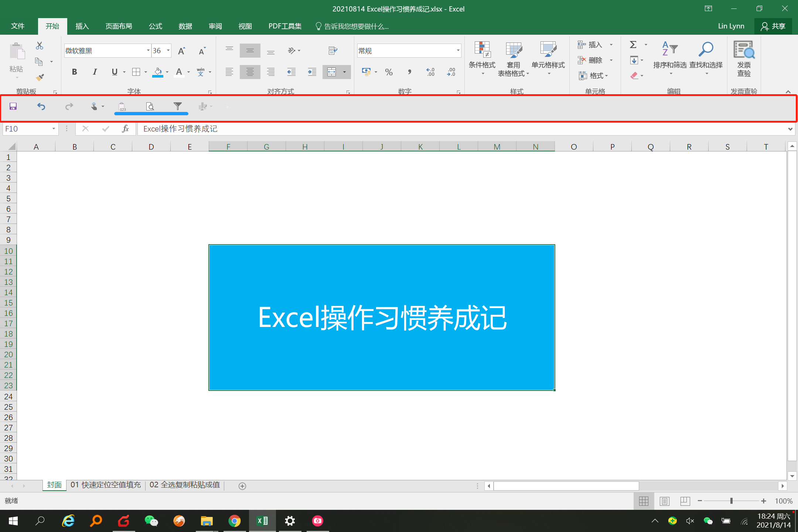Viewport: 798px width, 532px height.
Task: Open the Name Box dropdown arrow
Action: tap(54, 129)
